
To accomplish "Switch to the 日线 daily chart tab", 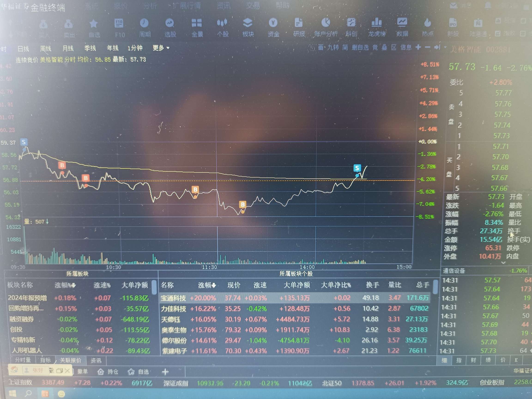I will coord(23,49).
